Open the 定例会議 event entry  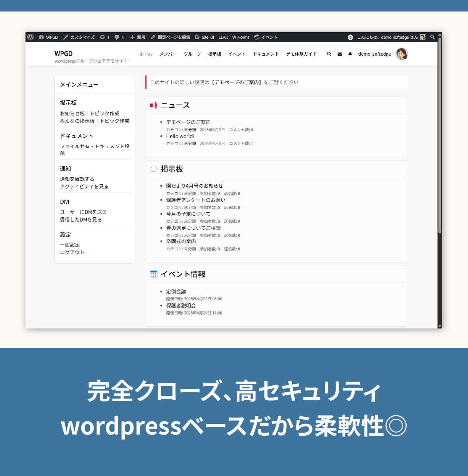point(176,292)
